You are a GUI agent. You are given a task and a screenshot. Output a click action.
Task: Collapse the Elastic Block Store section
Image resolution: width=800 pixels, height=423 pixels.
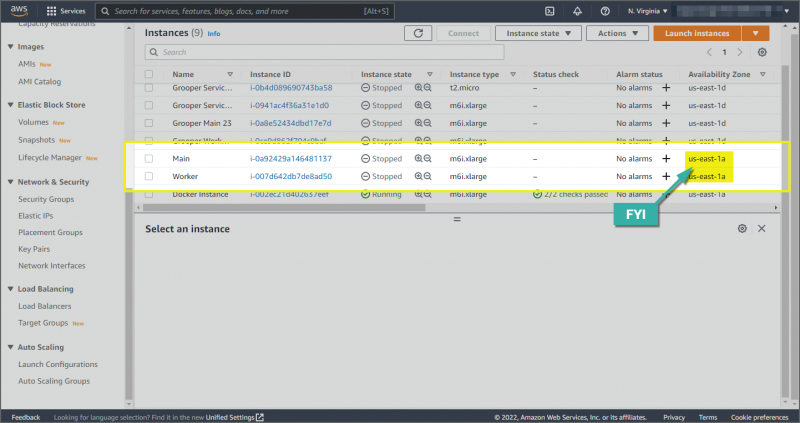(x=10, y=105)
